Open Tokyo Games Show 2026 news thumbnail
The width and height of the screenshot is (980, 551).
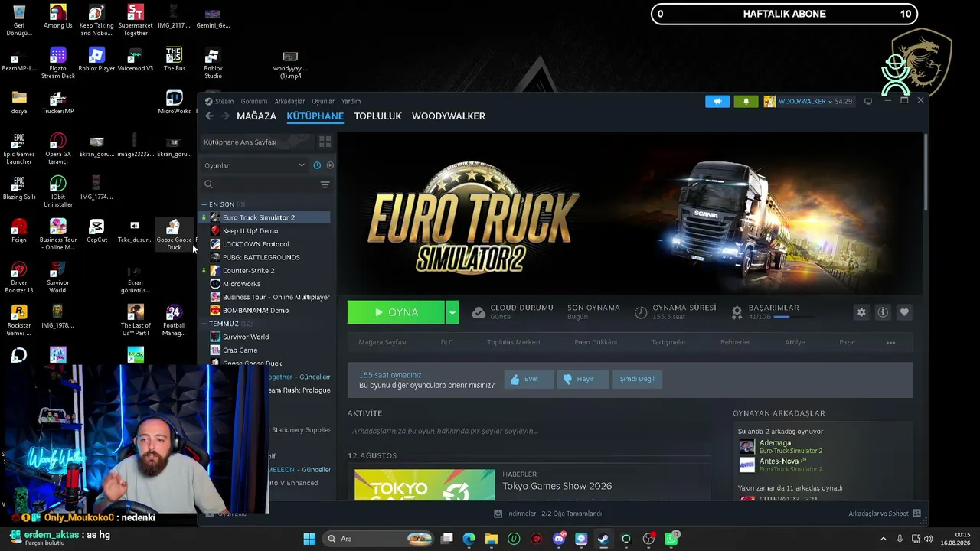425,485
